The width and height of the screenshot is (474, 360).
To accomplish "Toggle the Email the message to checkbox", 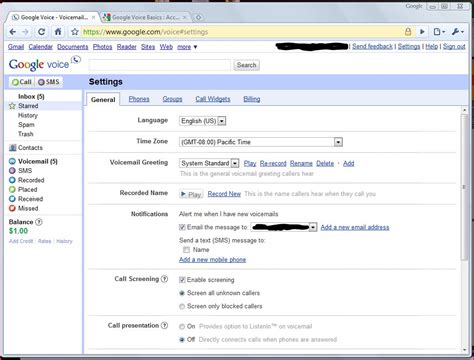I will 182,227.
